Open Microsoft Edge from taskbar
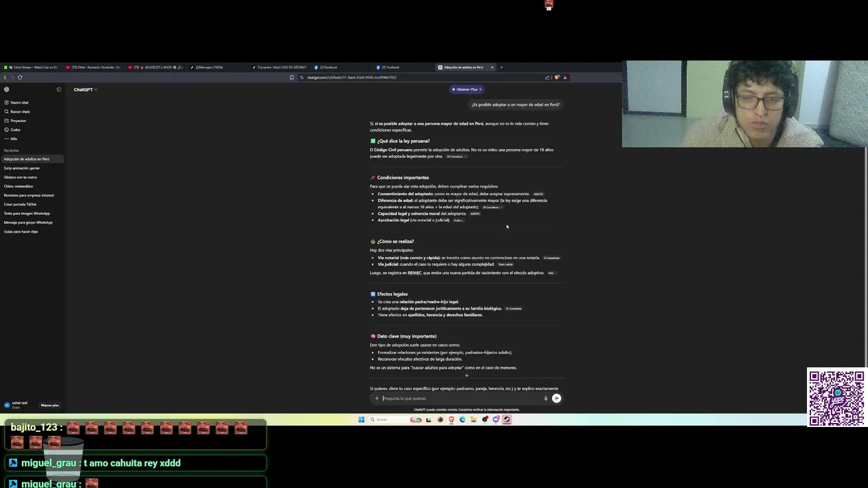 pos(462,420)
